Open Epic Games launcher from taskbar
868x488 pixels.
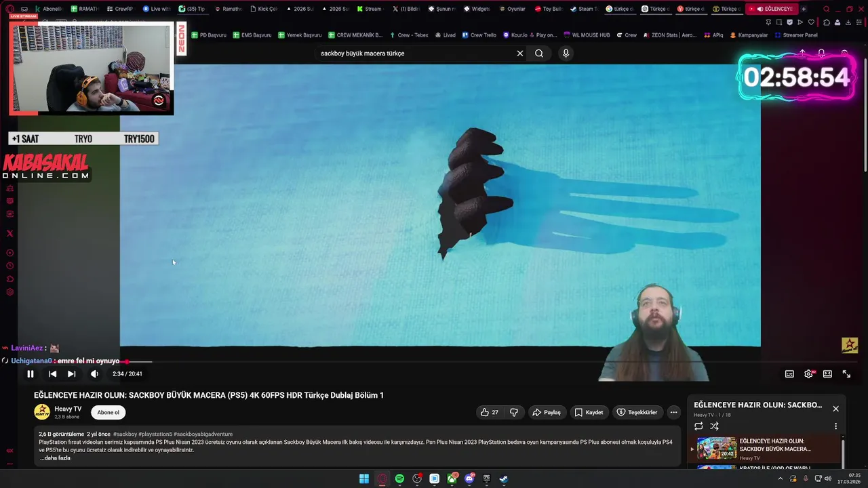pos(486,479)
